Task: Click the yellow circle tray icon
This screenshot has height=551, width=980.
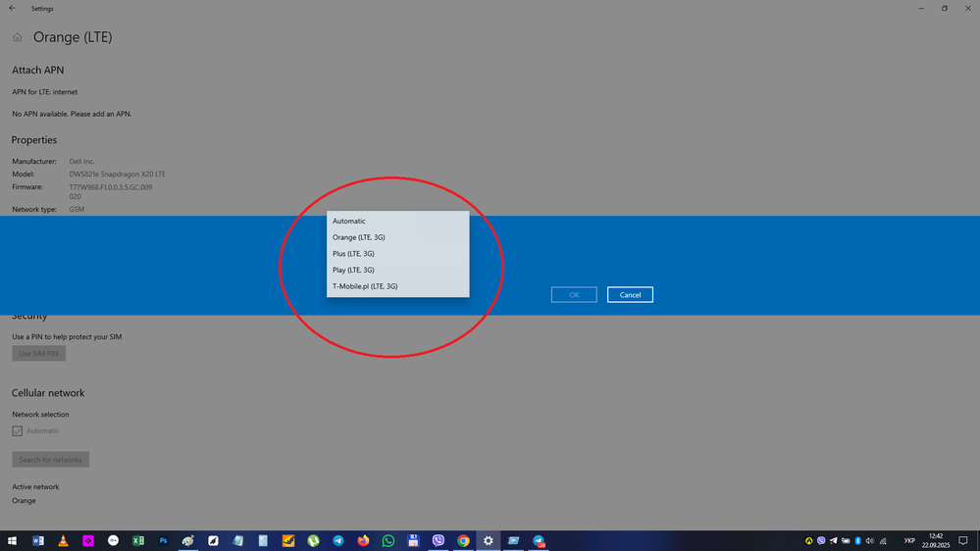Action: [808, 541]
